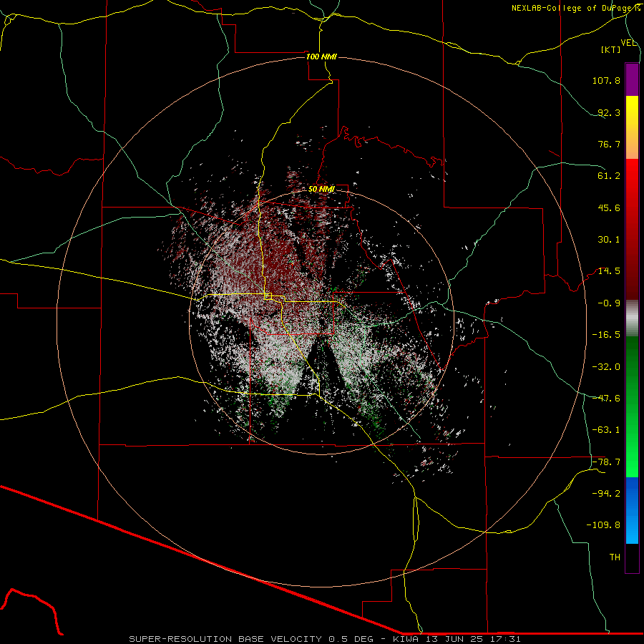This screenshot has width=644, height=644.
Task: Click the TH label on the legend
Action: pyautogui.click(x=615, y=557)
